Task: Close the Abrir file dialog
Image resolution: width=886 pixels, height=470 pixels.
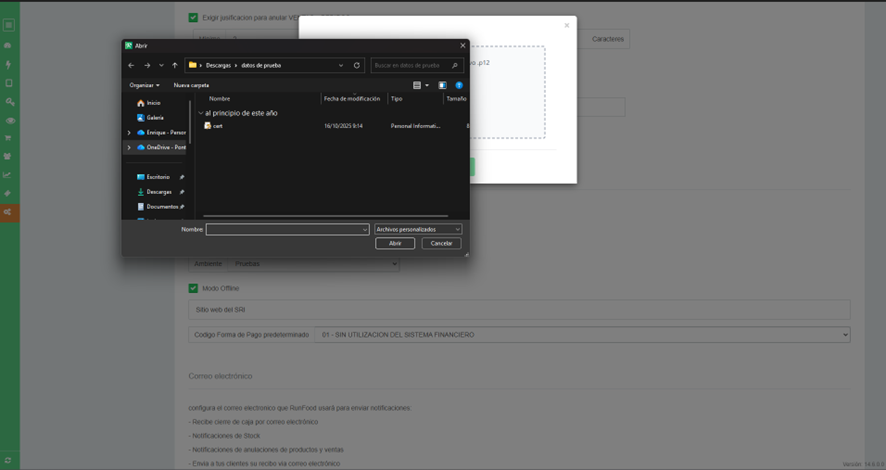Action: (463, 46)
